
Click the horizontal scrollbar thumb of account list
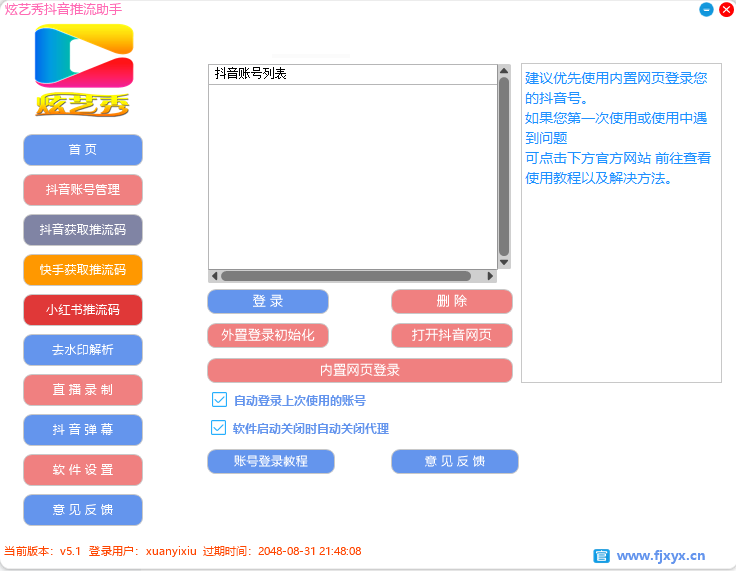click(346, 276)
